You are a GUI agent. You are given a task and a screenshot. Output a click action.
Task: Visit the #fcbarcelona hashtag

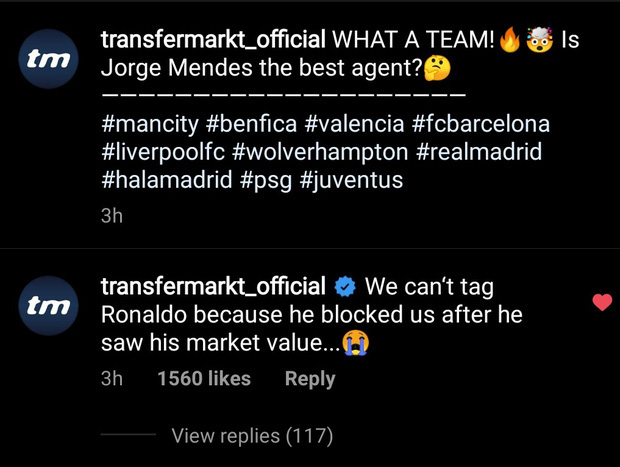coord(481,127)
